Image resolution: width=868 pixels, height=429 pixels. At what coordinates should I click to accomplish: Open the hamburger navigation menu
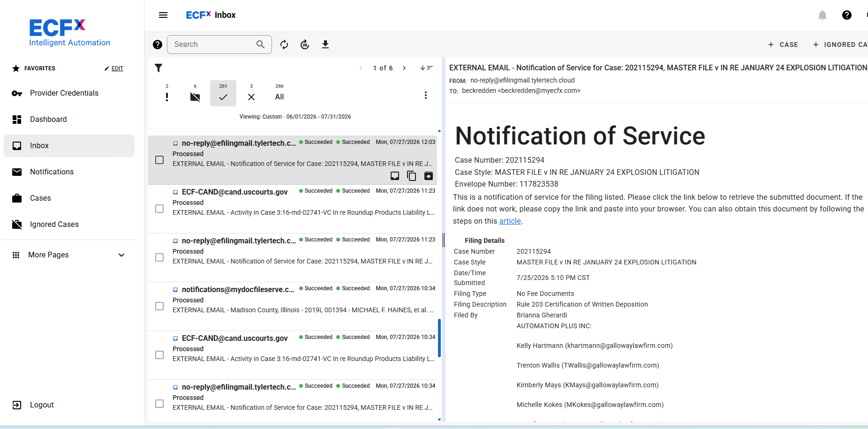point(163,15)
